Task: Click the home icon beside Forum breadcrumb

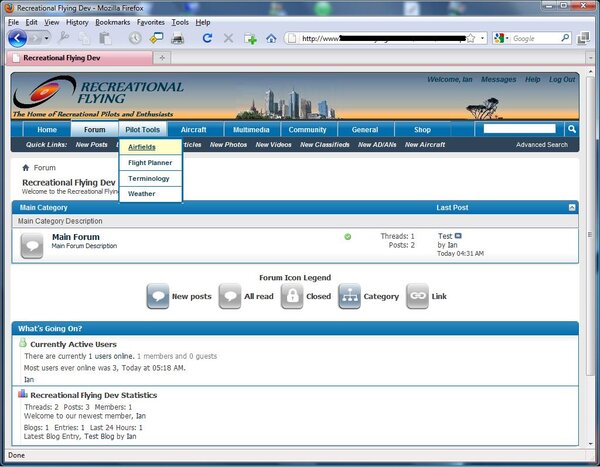Action: pos(27,168)
